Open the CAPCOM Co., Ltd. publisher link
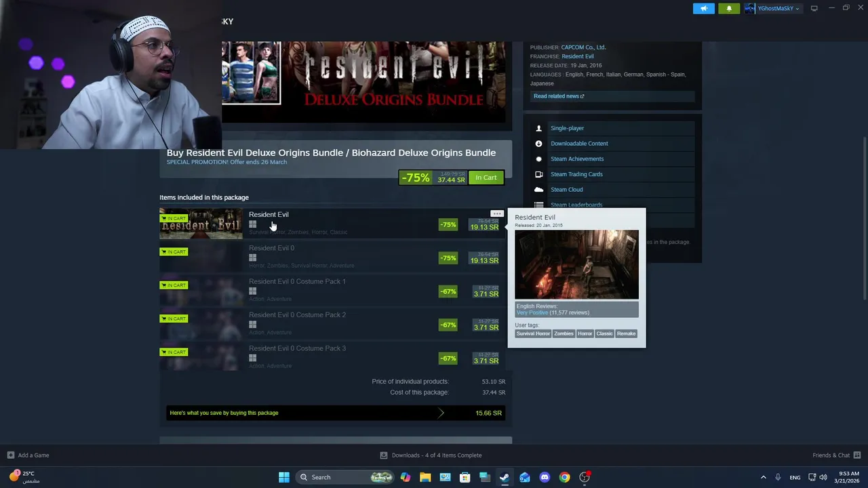 (583, 47)
